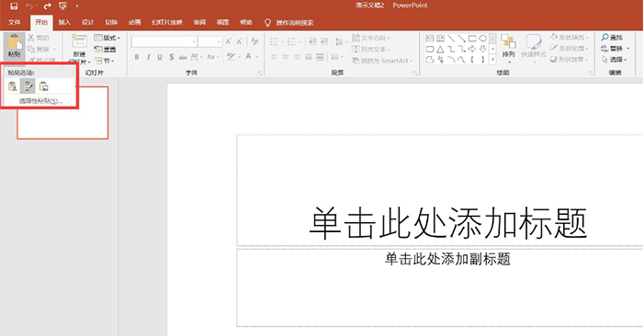Toggle Italic formatting
The width and height of the screenshot is (644, 336).
click(x=148, y=57)
